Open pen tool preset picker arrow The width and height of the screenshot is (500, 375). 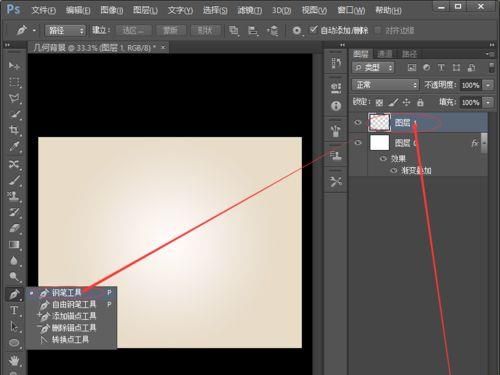pos(34,31)
